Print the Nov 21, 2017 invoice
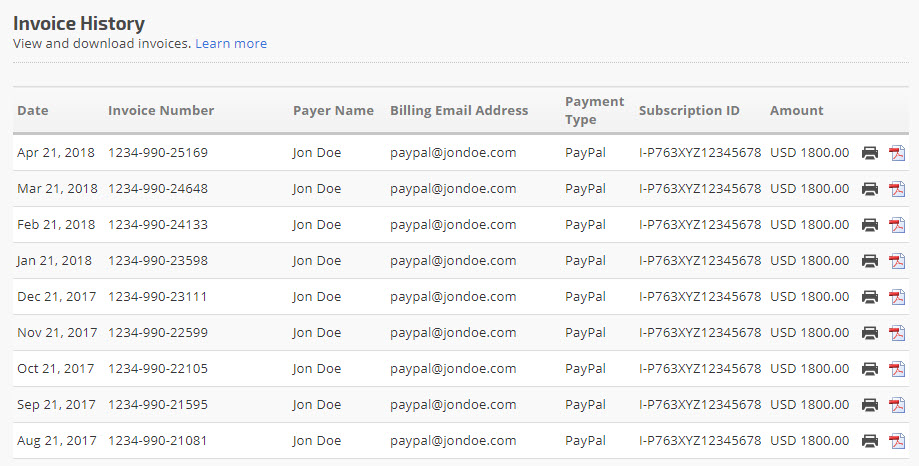Viewport: 919px width, 466px height. point(870,333)
